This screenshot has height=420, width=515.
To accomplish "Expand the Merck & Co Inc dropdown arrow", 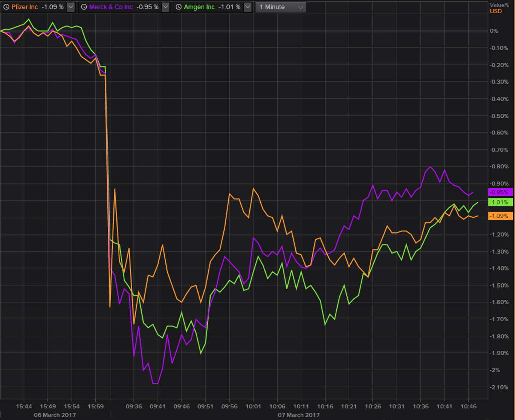I will coord(166,7).
